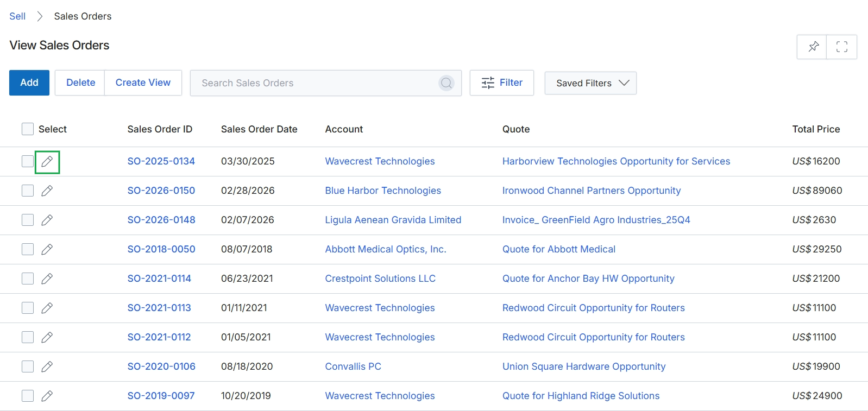Open sales order SO-2021-0112
The height and width of the screenshot is (411, 868).
pyautogui.click(x=159, y=337)
